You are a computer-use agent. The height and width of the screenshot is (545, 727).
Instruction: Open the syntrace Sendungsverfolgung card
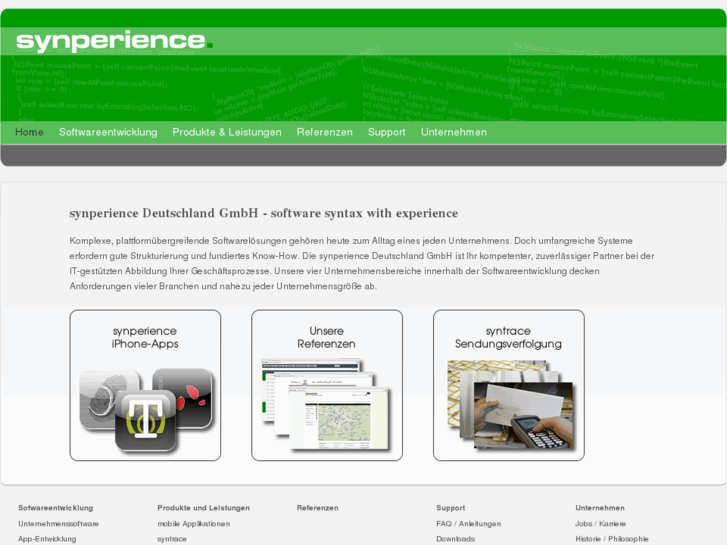click(x=509, y=385)
